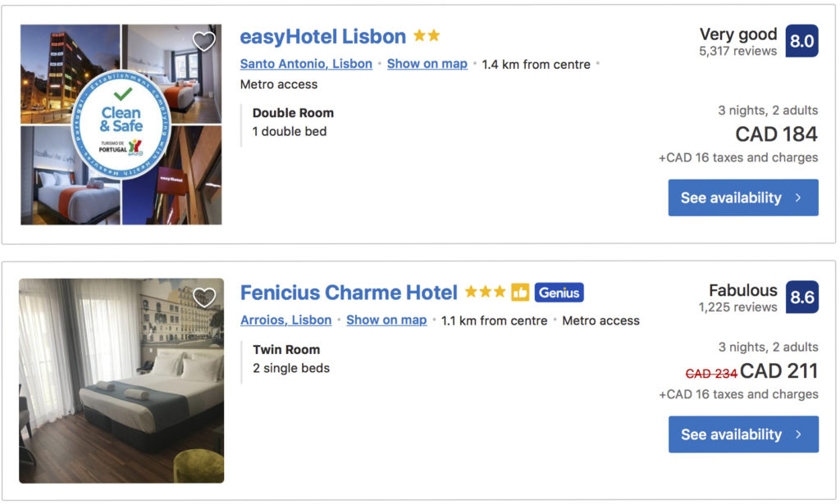Image resolution: width=840 pixels, height=504 pixels.
Task: Click See availability for Fenicius Charme Hotel
Action: click(742, 434)
